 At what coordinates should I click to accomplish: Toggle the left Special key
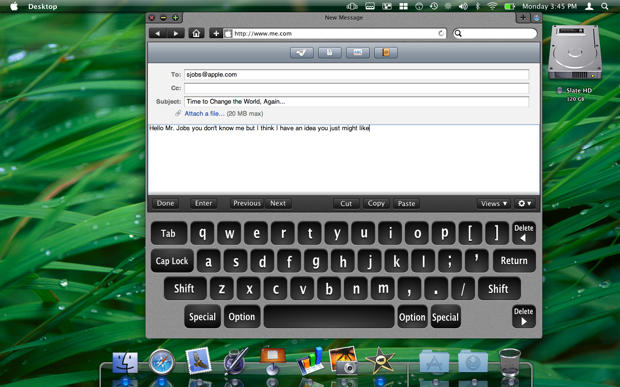coord(202,317)
